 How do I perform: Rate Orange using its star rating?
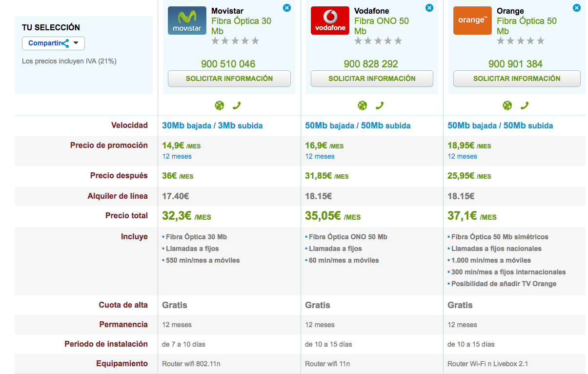click(x=521, y=41)
